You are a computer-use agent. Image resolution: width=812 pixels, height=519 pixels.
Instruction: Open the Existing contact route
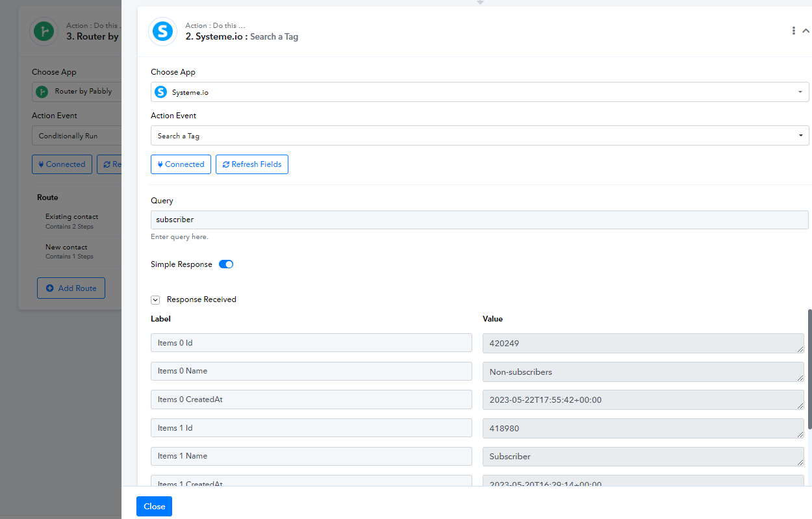pos(72,221)
